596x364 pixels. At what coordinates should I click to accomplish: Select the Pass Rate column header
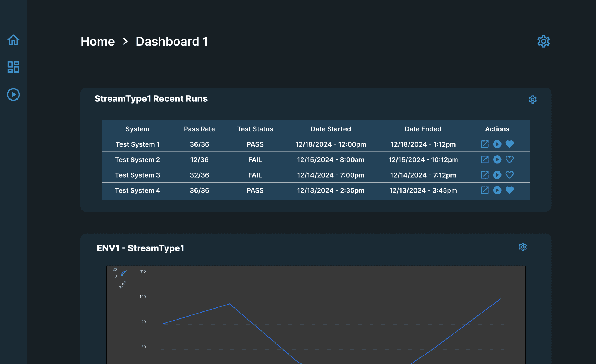click(200, 129)
